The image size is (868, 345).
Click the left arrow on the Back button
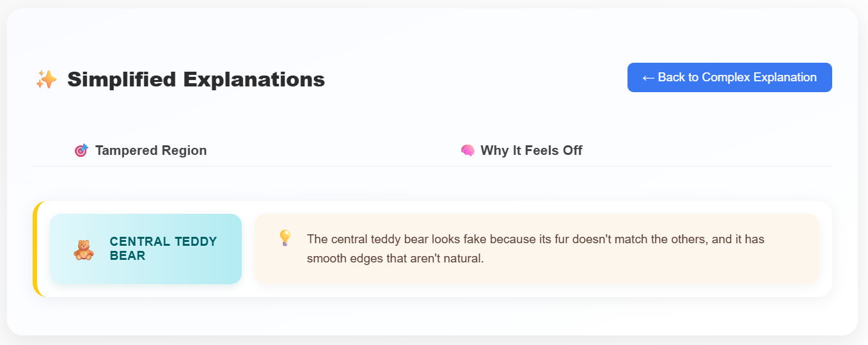[648, 78]
